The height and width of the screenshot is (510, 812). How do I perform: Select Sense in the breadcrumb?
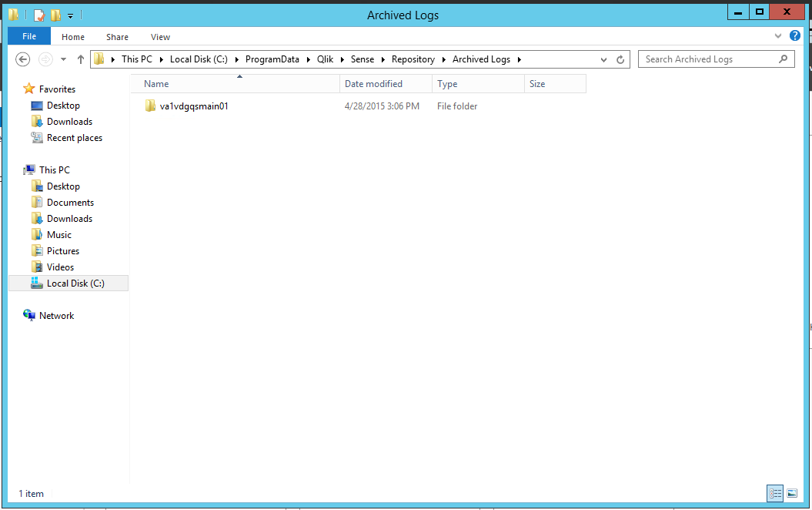click(x=363, y=59)
